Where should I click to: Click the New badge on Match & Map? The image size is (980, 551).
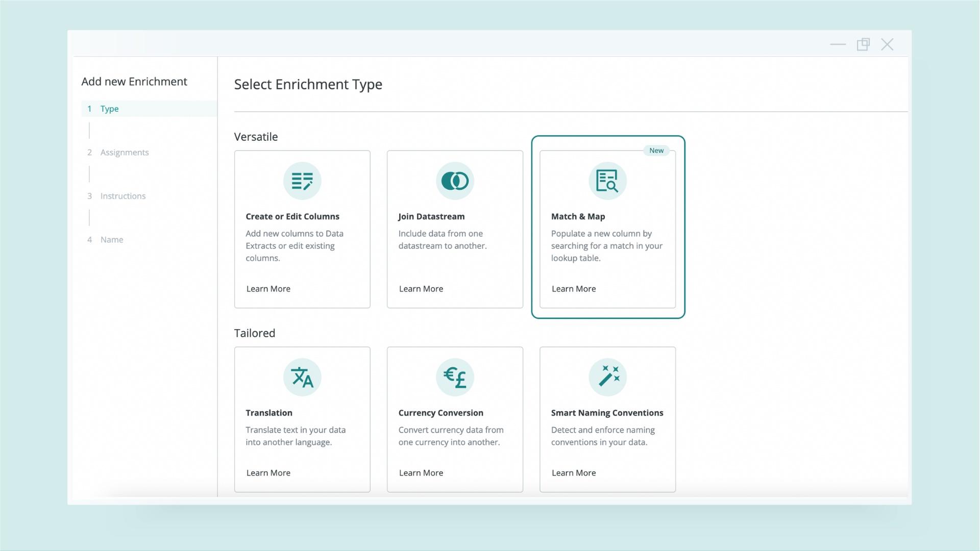656,151
